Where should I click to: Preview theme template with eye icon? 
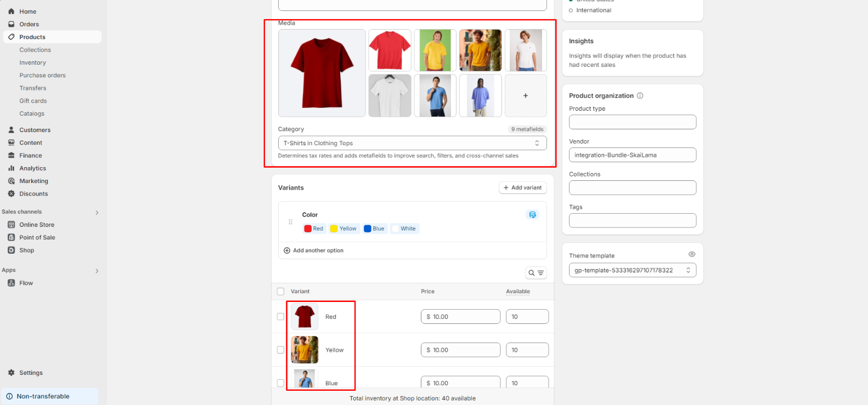coord(691,254)
